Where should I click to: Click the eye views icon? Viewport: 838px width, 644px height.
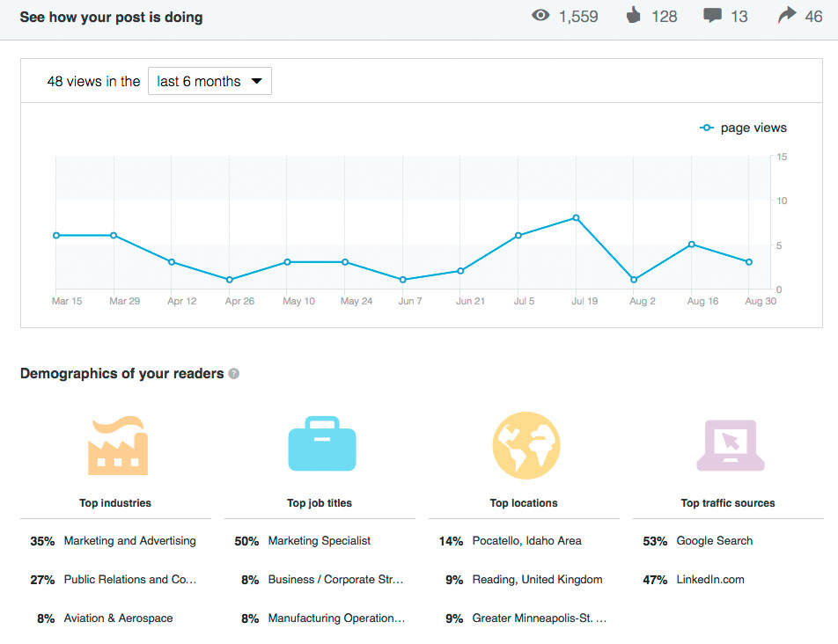point(540,16)
